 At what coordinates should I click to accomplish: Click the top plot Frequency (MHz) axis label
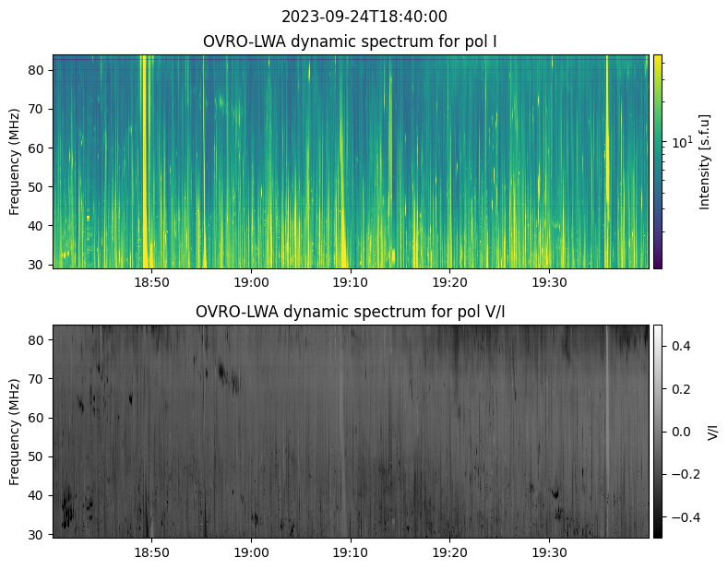click(15, 162)
